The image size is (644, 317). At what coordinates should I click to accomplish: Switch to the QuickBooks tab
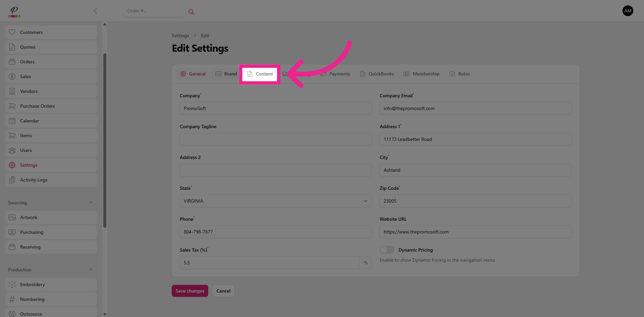377,74
